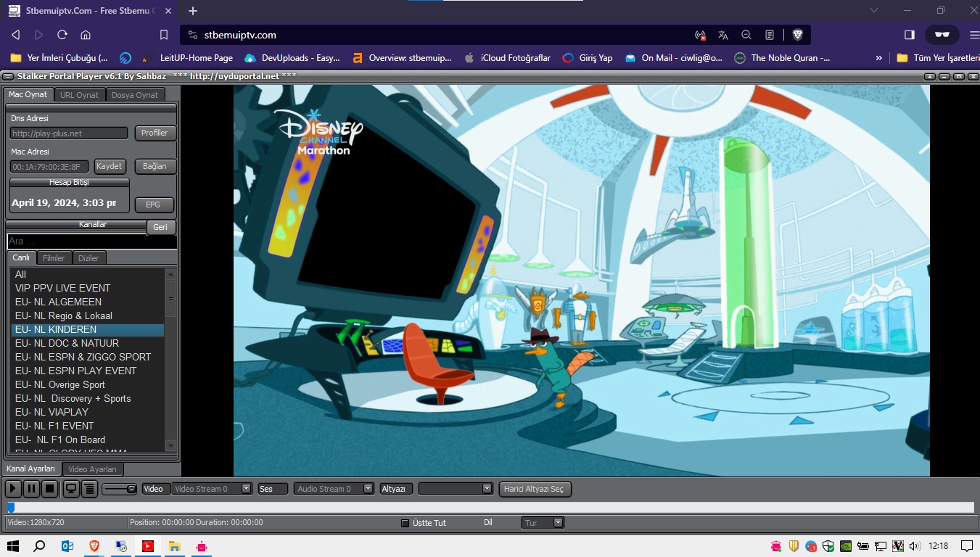Click the browser back arrow icon

(16, 35)
